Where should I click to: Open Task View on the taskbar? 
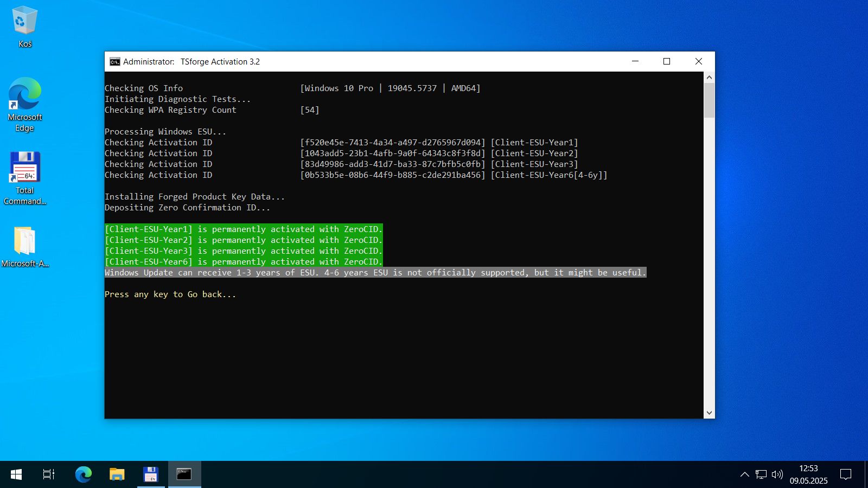(49, 474)
